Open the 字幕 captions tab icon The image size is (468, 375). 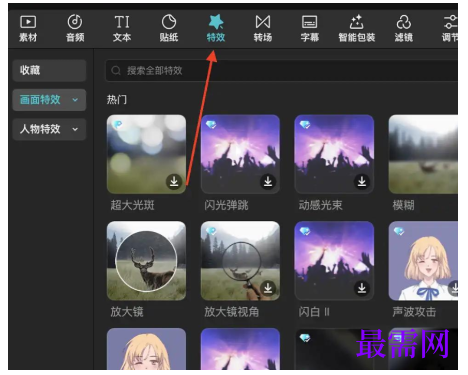pos(310,22)
